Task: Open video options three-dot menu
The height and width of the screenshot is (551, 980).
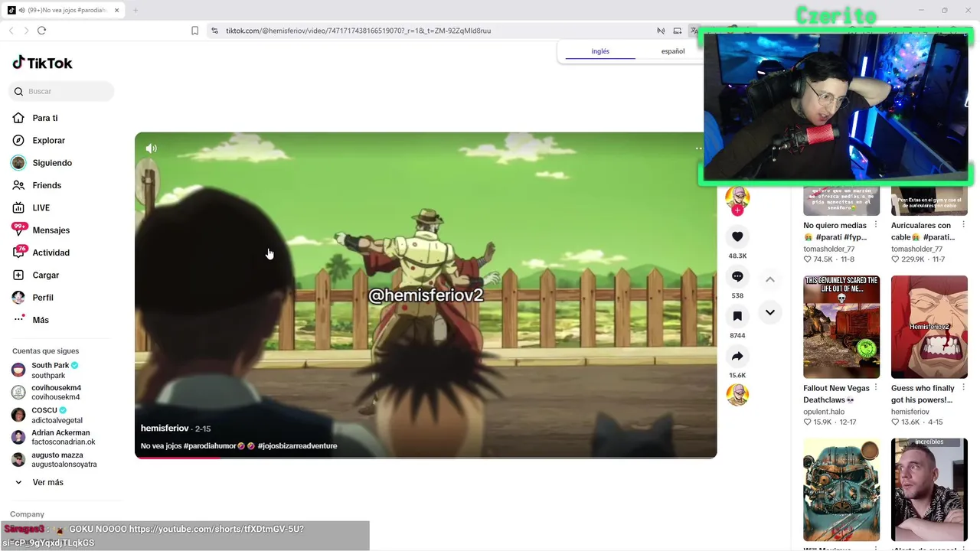Action: pyautogui.click(x=698, y=148)
